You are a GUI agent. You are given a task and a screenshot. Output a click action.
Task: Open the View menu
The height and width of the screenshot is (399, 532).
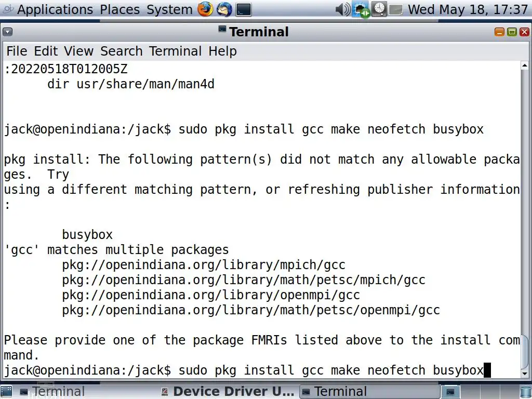tap(78, 51)
